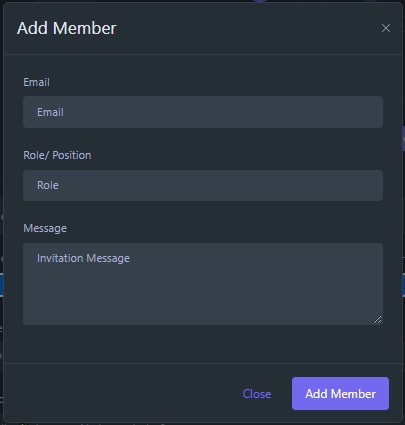Click the Close link in the footer
Viewport: 405px width, 425px height.
point(257,394)
